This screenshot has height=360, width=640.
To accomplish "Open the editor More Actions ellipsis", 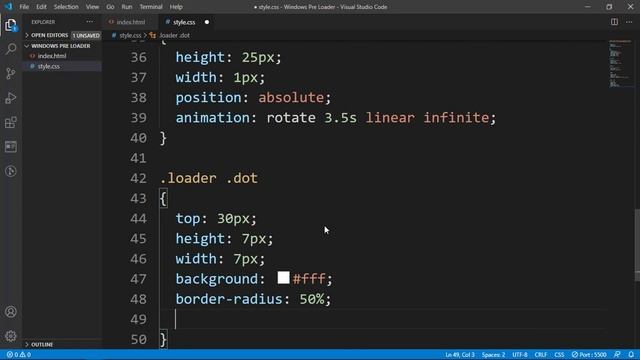I will pyautogui.click(x=629, y=22).
